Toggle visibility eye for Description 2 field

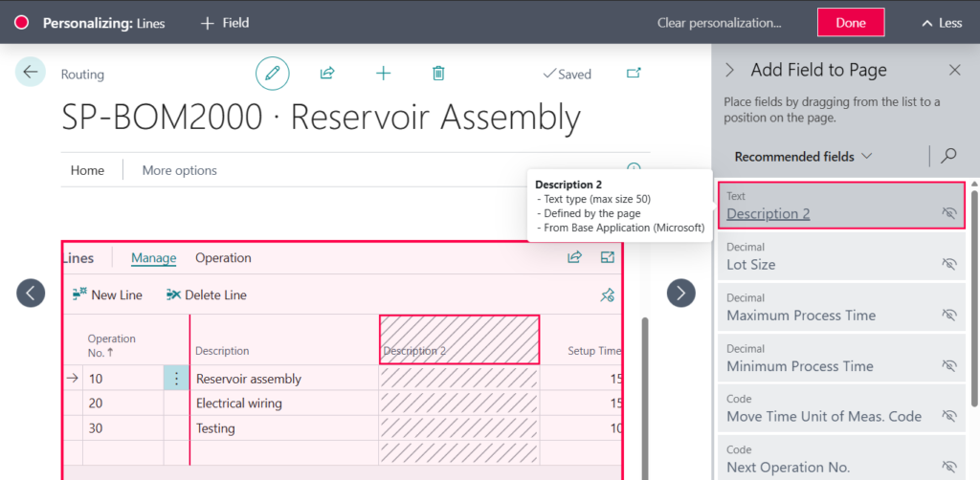pos(948,213)
